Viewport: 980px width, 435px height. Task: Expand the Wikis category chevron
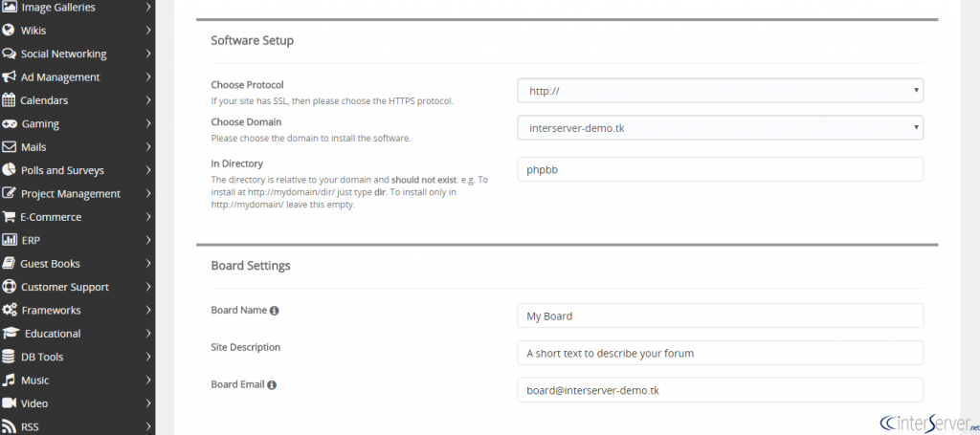pos(148,30)
